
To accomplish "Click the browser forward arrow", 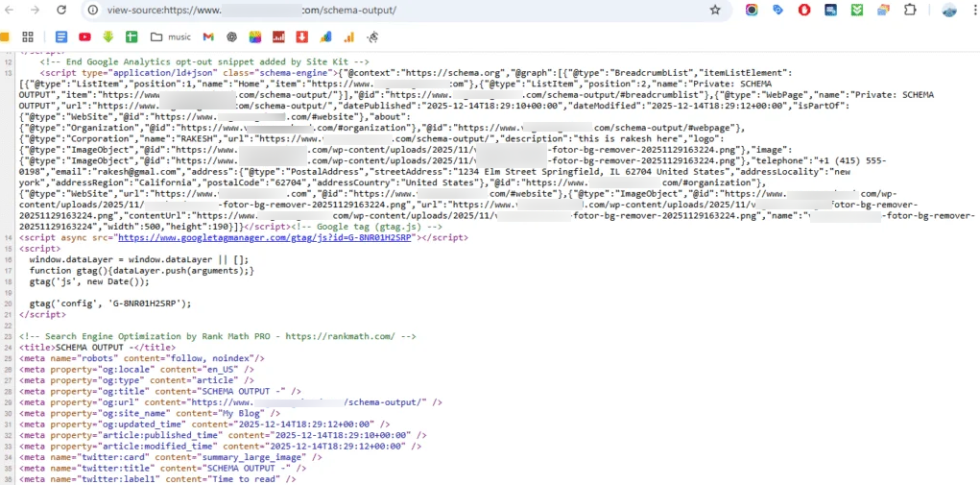I will point(35,10).
